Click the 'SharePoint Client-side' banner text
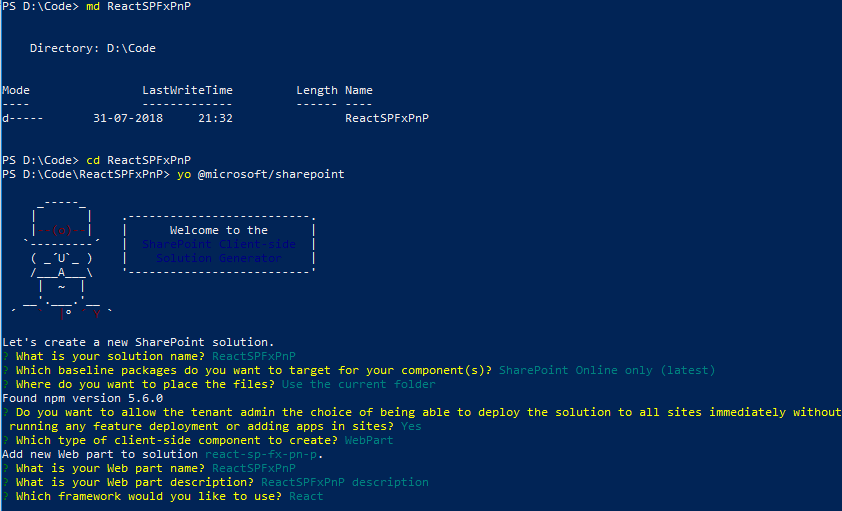The height and width of the screenshot is (511, 842). pyautogui.click(x=219, y=244)
